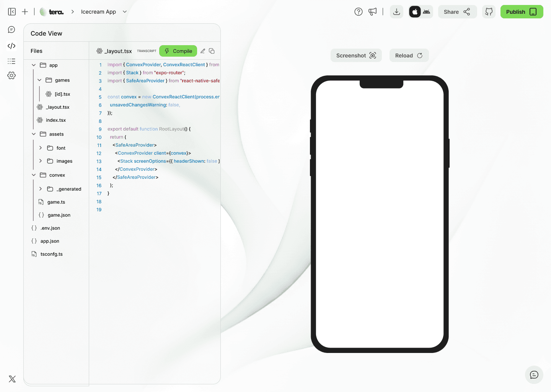Image resolution: width=551 pixels, height=392 pixels.
Task: Click the tera logo
Action: click(52, 12)
